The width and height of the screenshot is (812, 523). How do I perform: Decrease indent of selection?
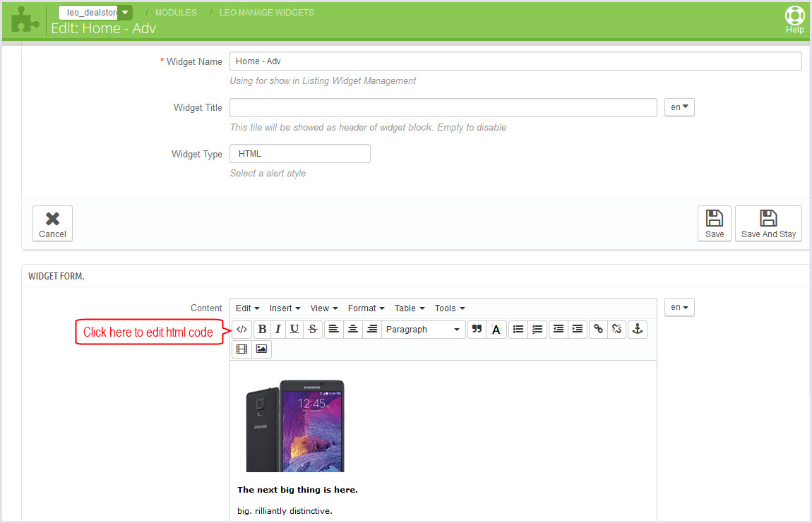pyautogui.click(x=559, y=330)
